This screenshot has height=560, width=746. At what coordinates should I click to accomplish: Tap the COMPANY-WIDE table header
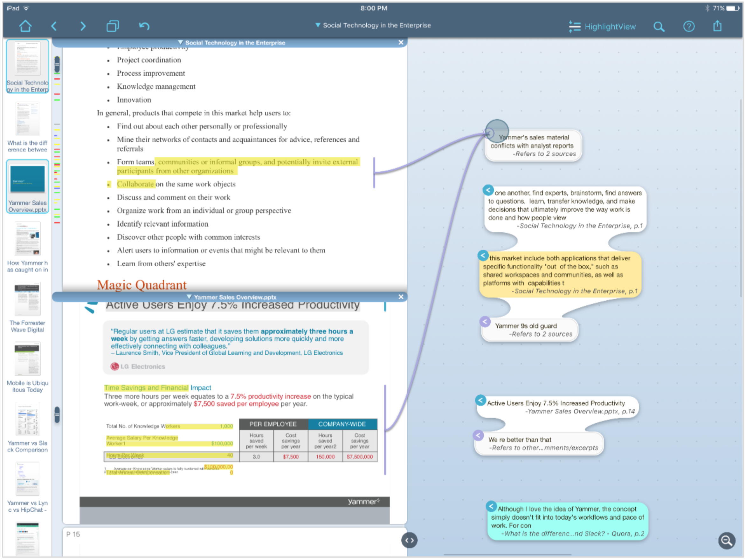pos(342,425)
